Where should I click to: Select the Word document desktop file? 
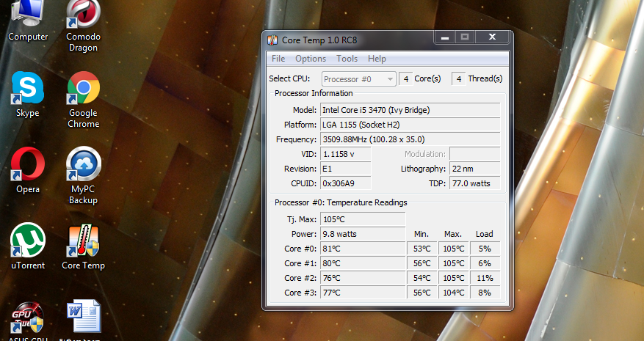pyautogui.click(x=83, y=318)
